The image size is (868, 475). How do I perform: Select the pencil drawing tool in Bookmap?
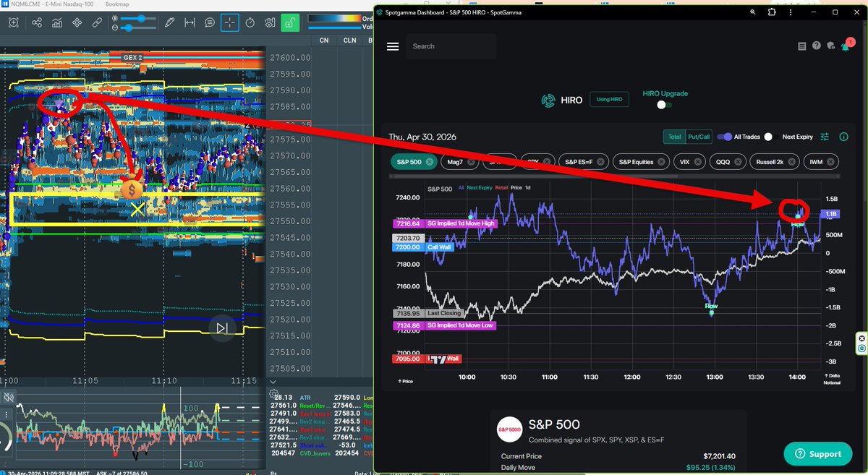169,22
